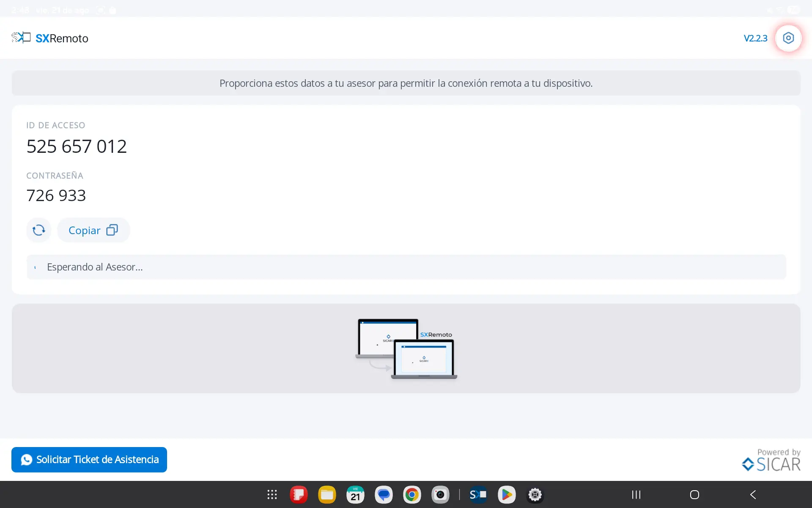The height and width of the screenshot is (508, 812).
Task: Navigate back
Action: [753, 494]
